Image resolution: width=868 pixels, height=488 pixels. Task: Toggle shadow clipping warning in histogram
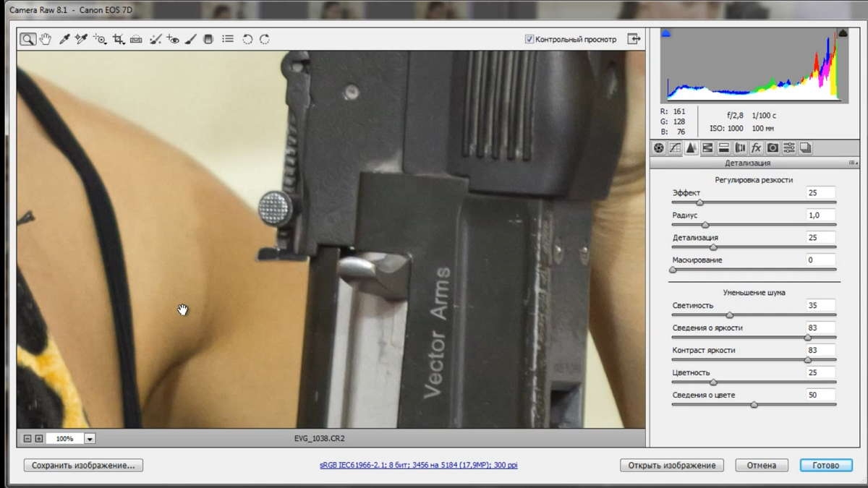[667, 33]
